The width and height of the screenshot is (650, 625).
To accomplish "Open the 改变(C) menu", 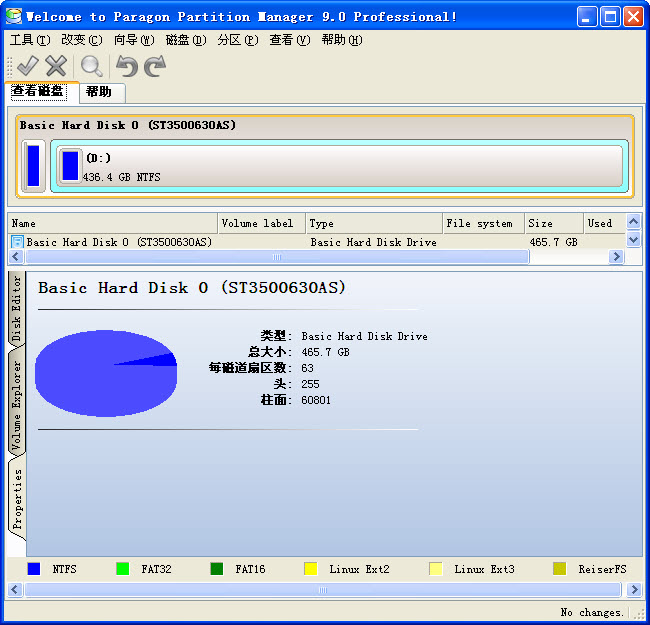I will [x=82, y=40].
